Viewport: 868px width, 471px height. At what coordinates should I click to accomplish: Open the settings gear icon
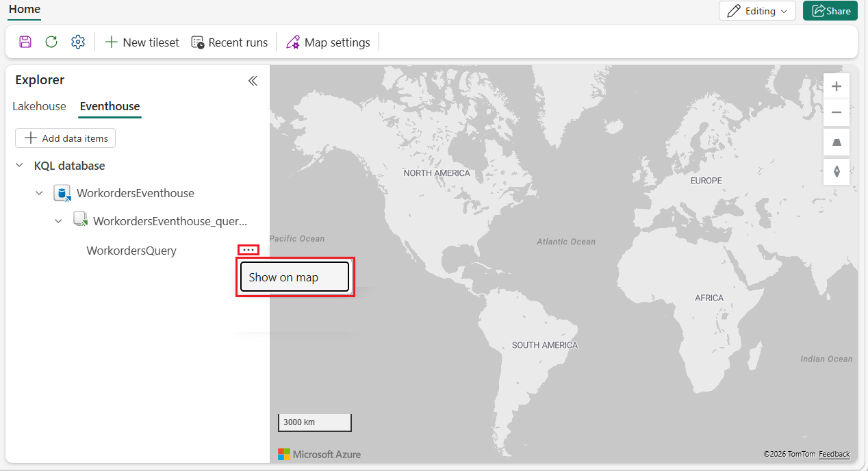[77, 42]
